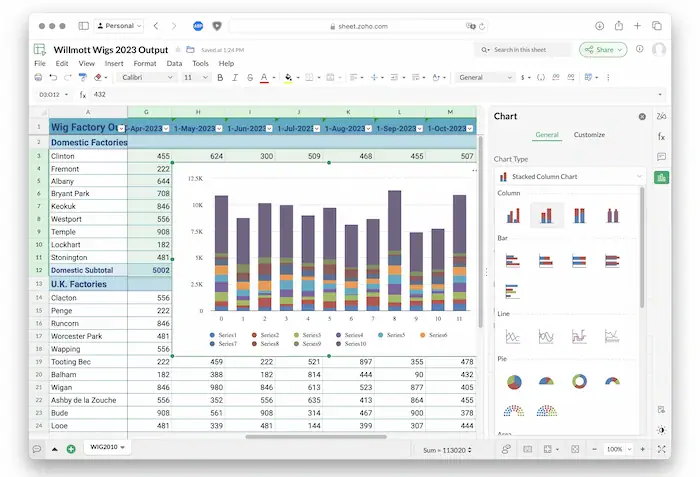This screenshot has width=700, height=477.
Task: Click the Share button
Action: (603, 50)
